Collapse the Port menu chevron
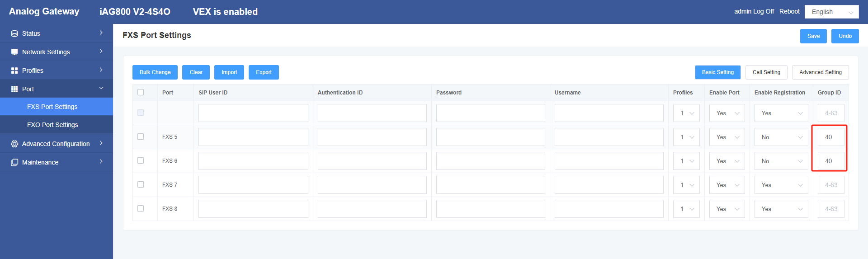868x259 pixels. pos(101,88)
